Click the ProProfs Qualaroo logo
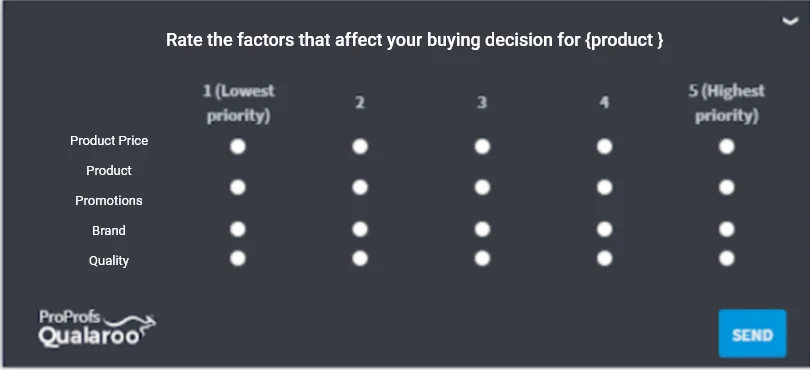 click(97, 329)
